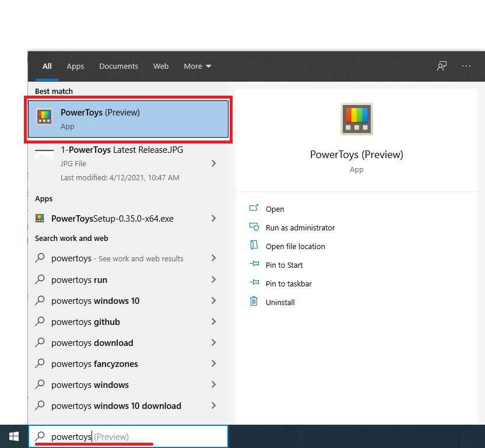
Task: Switch to the Web tab
Action: (161, 66)
